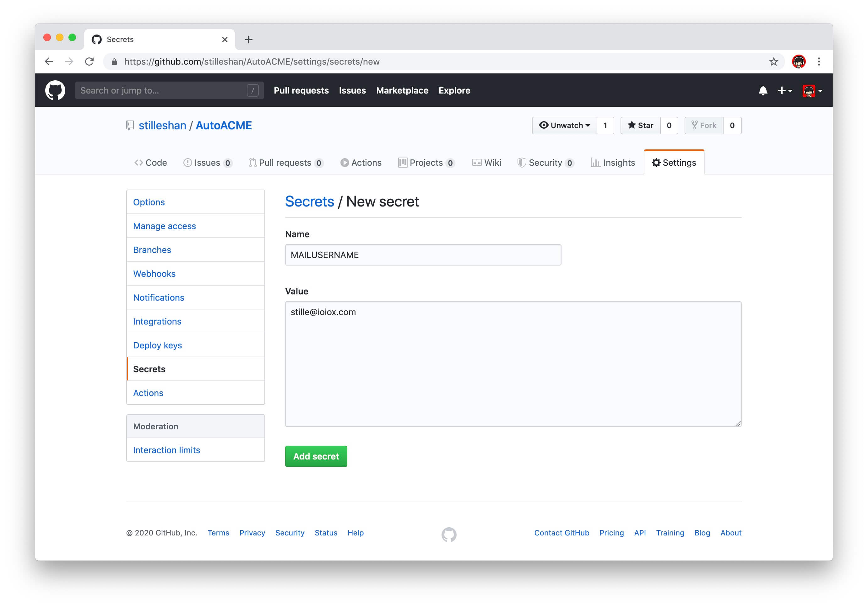Click the GitHub Octocat logo in header
This screenshot has height=607, width=868.
pos(55,90)
